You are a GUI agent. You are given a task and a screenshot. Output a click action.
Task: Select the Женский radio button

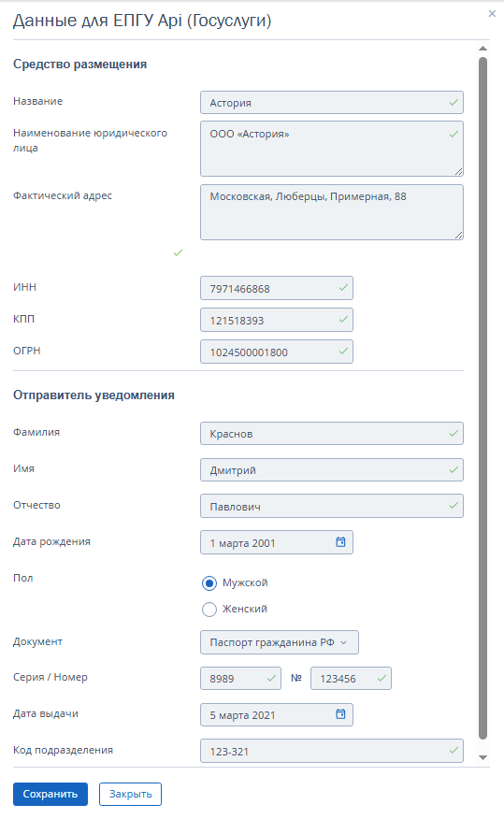pos(209,609)
